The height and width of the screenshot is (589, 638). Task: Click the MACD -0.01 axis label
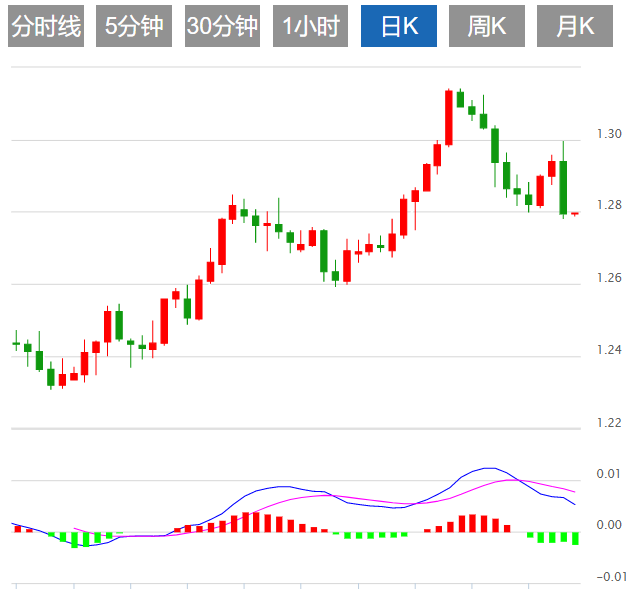(x=612, y=576)
